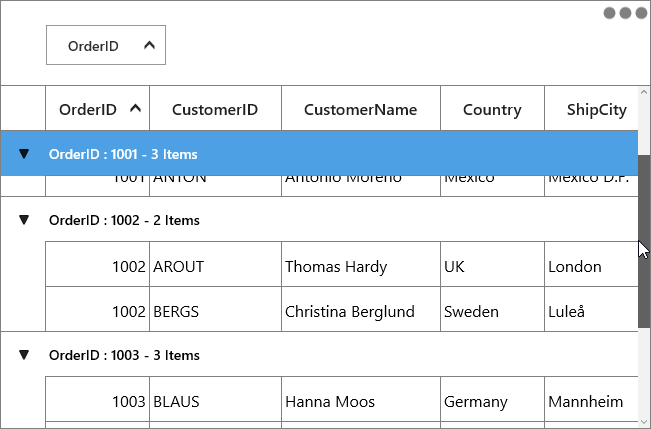Collapse the OrderID 1003 group triangle

[24, 355]
